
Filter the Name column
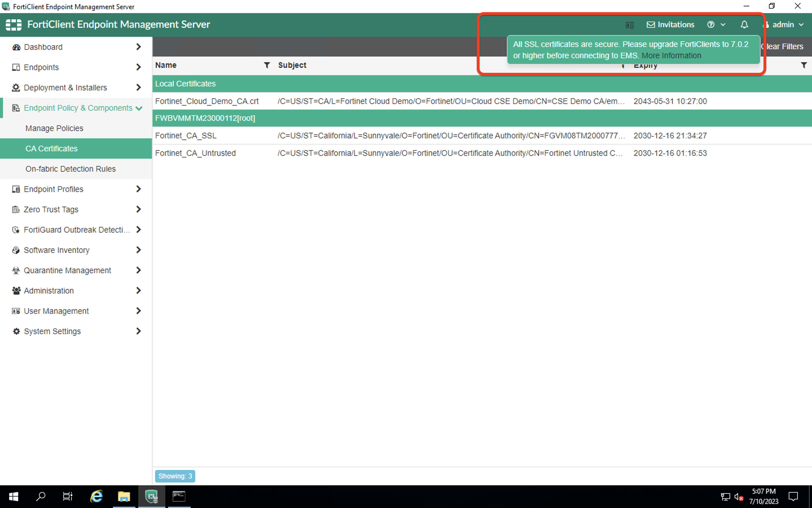(x=267, y=65)
